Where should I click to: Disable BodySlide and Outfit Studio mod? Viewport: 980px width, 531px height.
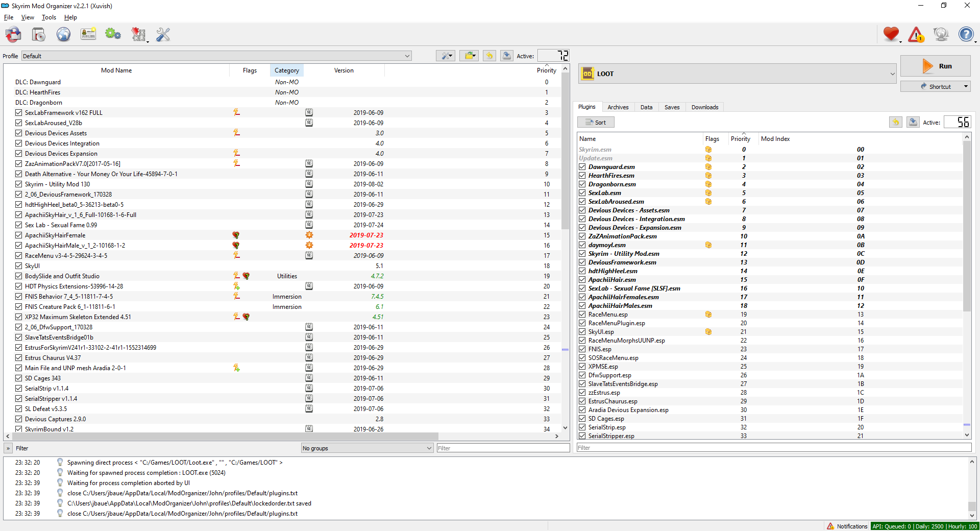tap(19, 276)
